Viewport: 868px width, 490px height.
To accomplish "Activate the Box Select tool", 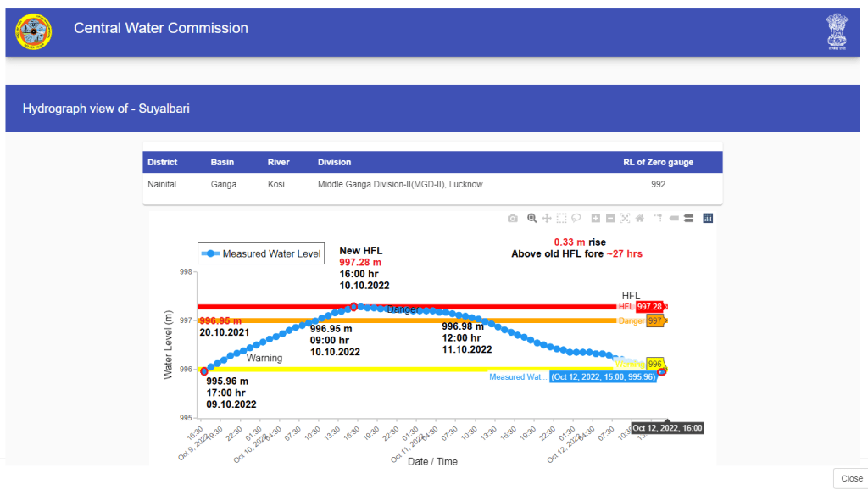I will 561,219.
